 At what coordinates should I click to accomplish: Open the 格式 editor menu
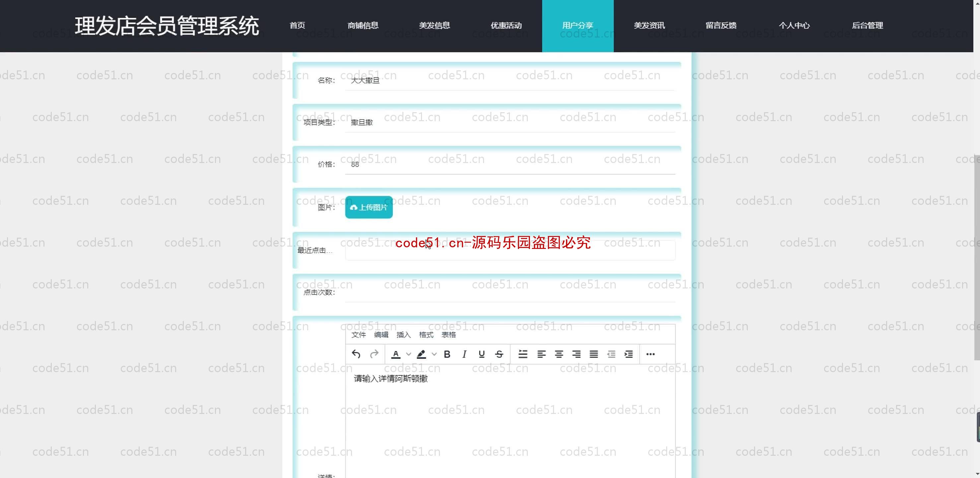[x=426, y=335]
